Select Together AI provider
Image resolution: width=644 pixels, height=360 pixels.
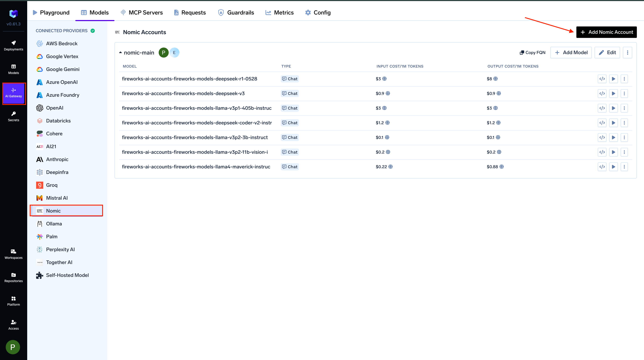pos(59,262)
